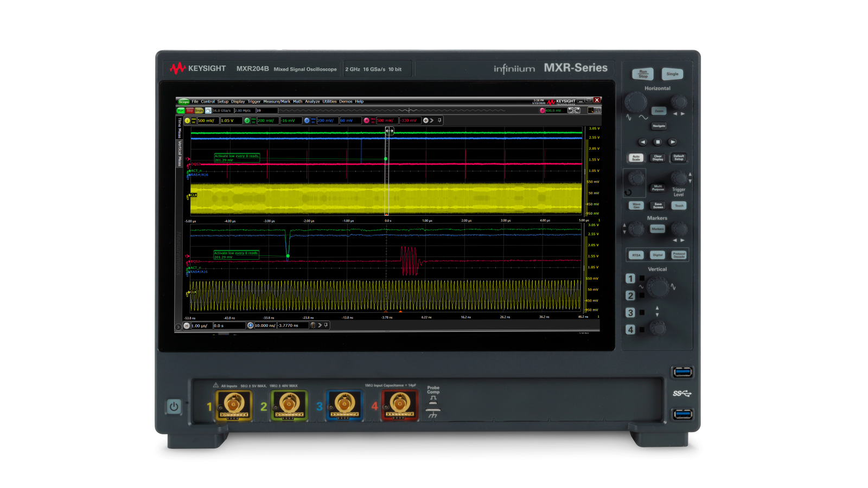Click the Default Setup key

679,158
